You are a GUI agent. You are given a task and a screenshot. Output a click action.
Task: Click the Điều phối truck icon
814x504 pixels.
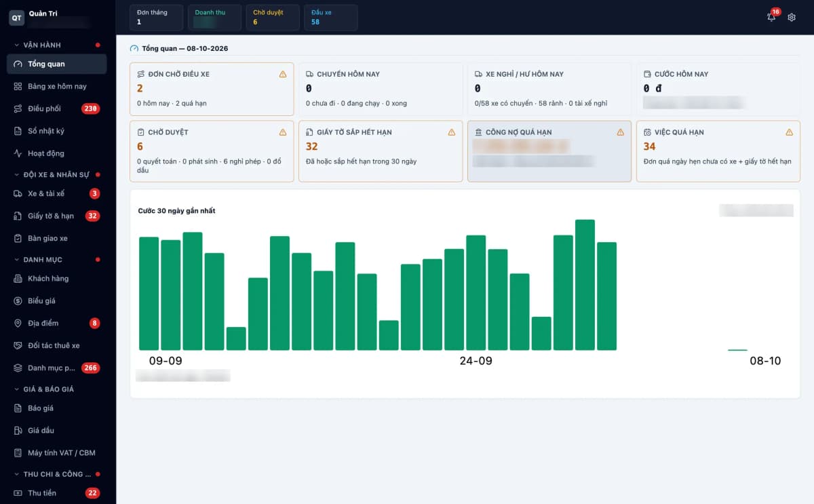coord(18,109)
